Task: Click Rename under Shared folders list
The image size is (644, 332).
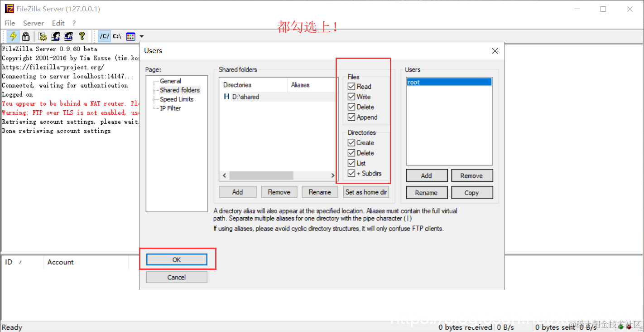Action: (x=320, y=192)
